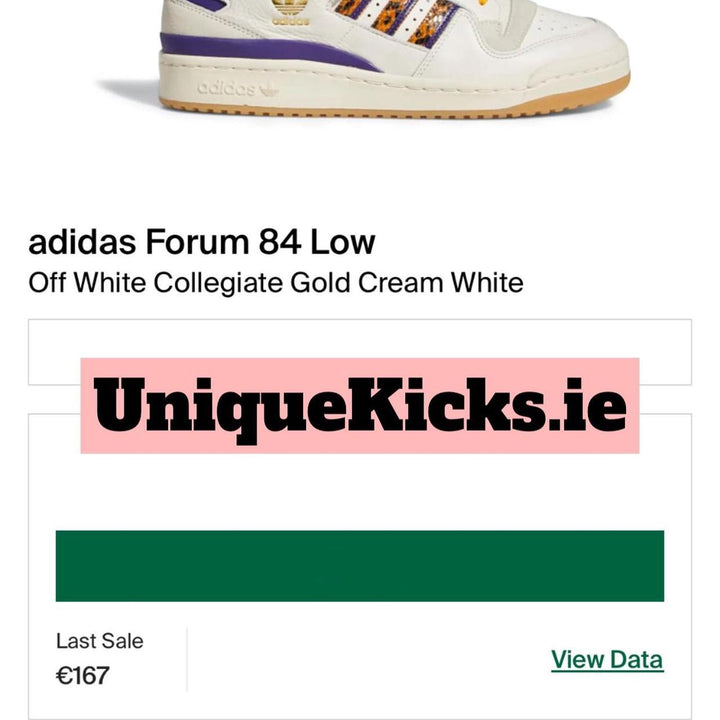The height and width of the screenshot is (720, 720).
Task: Open the View Data link
Action: tap(607, 660)
